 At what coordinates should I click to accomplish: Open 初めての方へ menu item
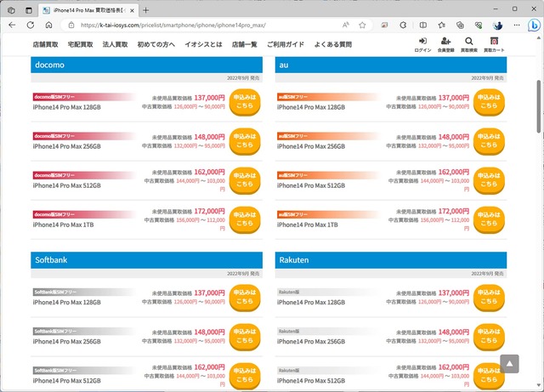pyautogui.click(x=156, y=44)
